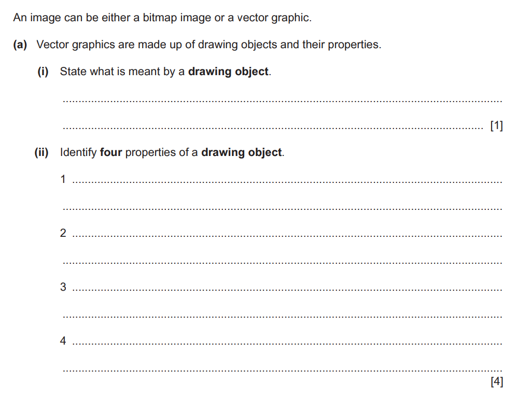Click the last blank line above [4]
This screenshot has height=398, width=532.
pos(282,370)
